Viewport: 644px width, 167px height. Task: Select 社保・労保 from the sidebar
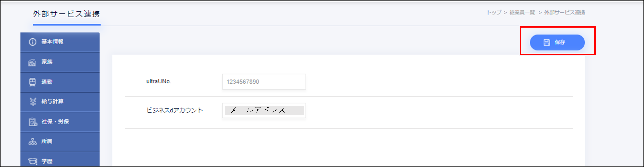(x=55, y=122)
